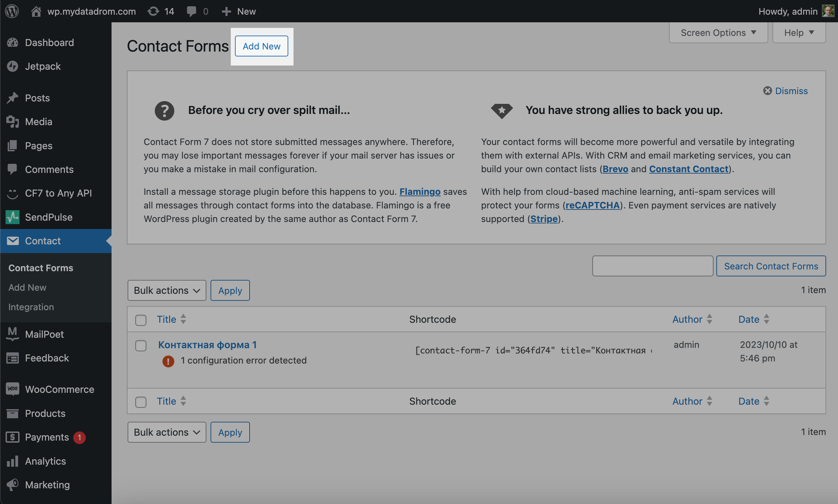This screenshot has width=838, height=504.
Task: Select the contact-form-7 shortcode field
Action: [x=533, y=350]
